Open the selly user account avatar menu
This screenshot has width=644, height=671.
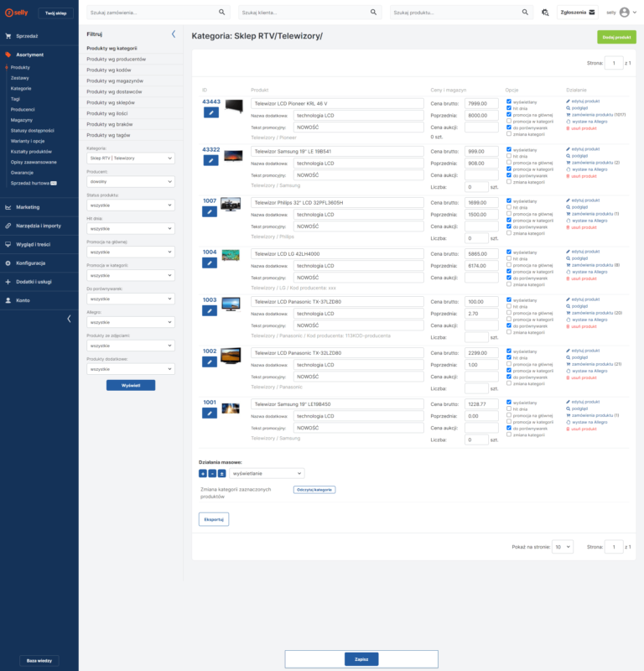coord(624,13)
